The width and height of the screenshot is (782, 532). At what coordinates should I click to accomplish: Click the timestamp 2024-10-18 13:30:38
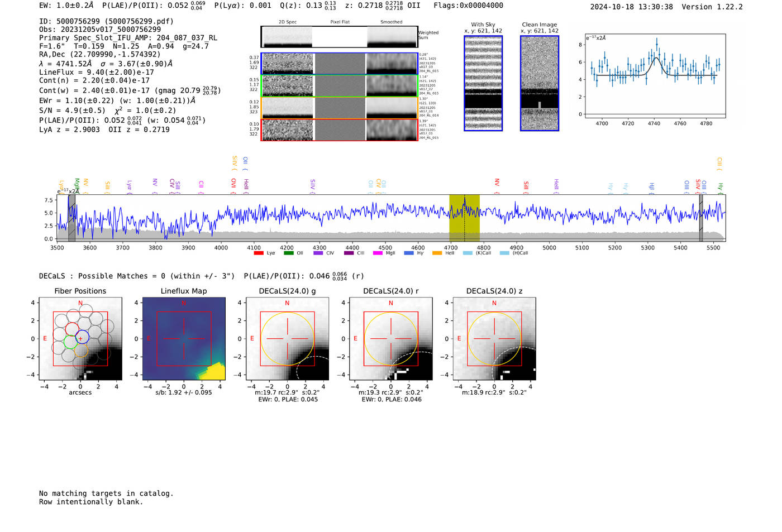[x=632, y=7]
